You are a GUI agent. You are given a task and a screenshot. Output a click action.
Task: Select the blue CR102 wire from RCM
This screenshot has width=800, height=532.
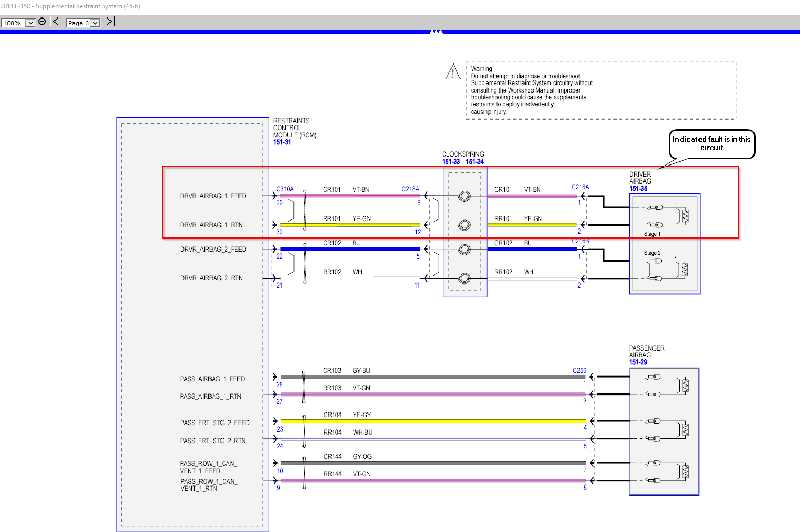[349, 249]
